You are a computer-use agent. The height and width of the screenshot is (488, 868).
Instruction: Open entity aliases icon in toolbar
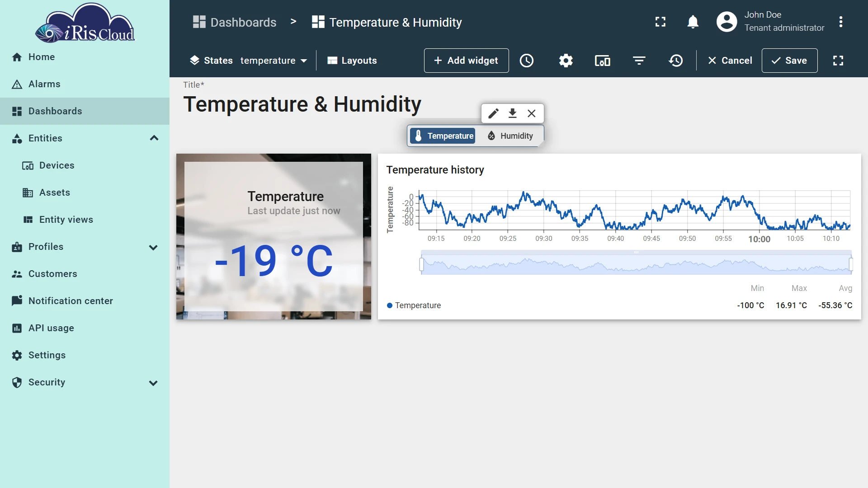[603, 61]
